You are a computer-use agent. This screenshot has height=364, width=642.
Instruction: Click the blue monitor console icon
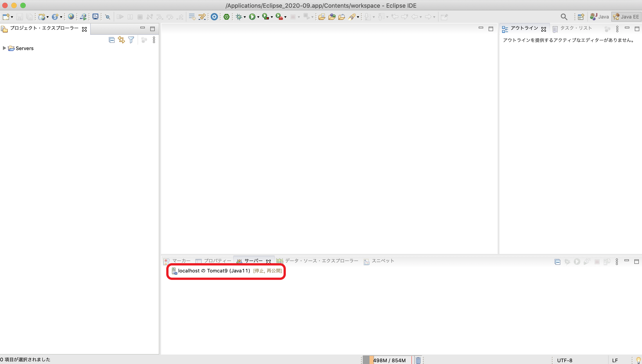click(x=95, y=17)
